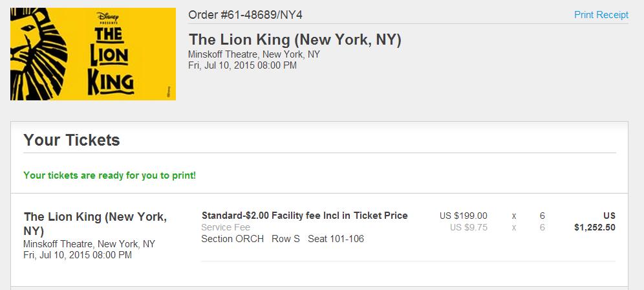Click the Section ORCH Row S seat details
Viewport: 644px width, 290px height.
283,239
